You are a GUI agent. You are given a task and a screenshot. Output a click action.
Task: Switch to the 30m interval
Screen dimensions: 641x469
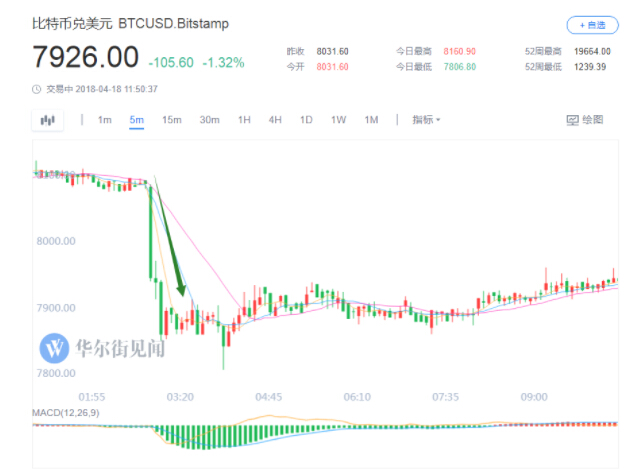pos(209,120)
